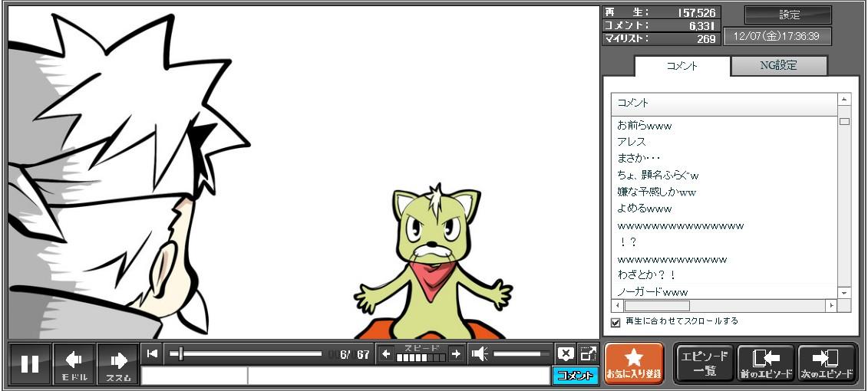Click the comment text input field

coord(398,376)
